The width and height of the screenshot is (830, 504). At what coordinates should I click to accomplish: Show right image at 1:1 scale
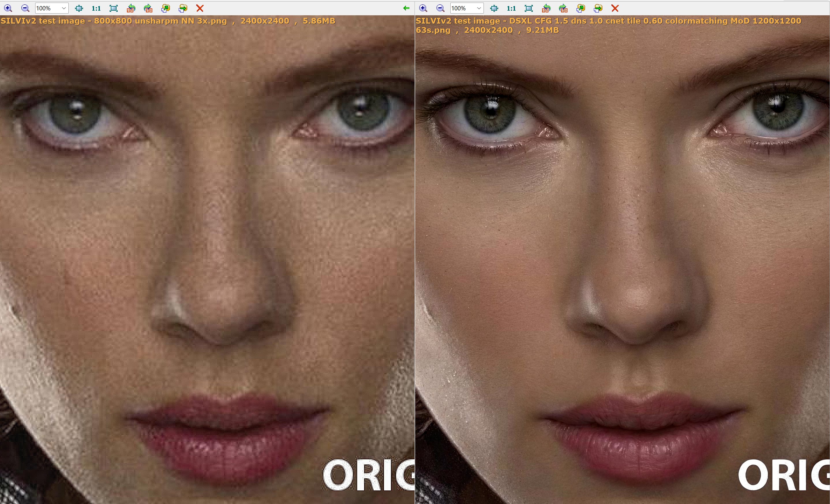[x=511, y=8]
